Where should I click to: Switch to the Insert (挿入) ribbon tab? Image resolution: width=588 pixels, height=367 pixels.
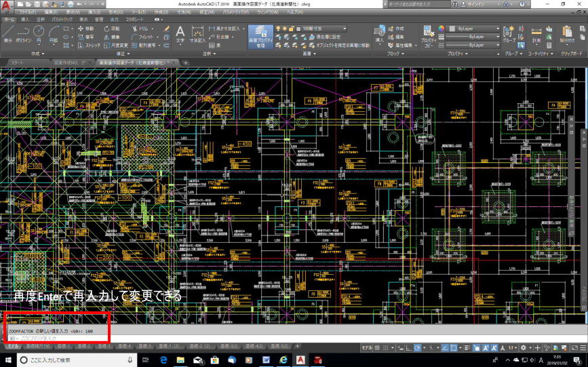[x=24, y=19]
